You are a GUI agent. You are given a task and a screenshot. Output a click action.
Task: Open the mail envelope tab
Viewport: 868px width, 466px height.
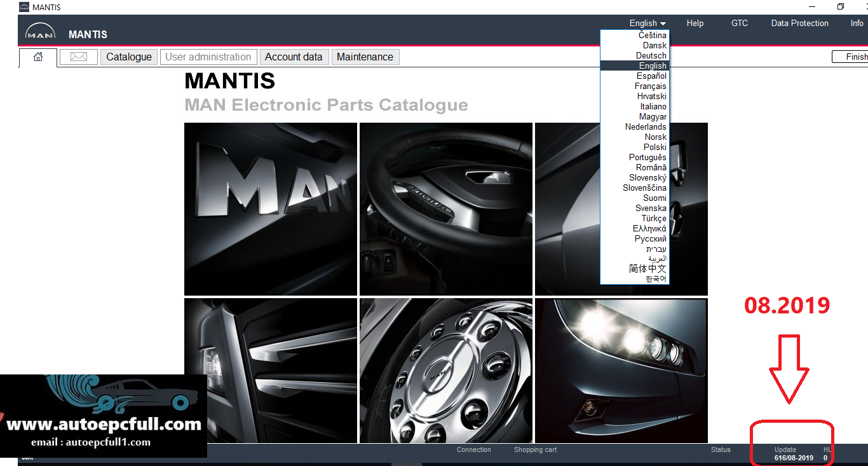(x=79, y=57)
